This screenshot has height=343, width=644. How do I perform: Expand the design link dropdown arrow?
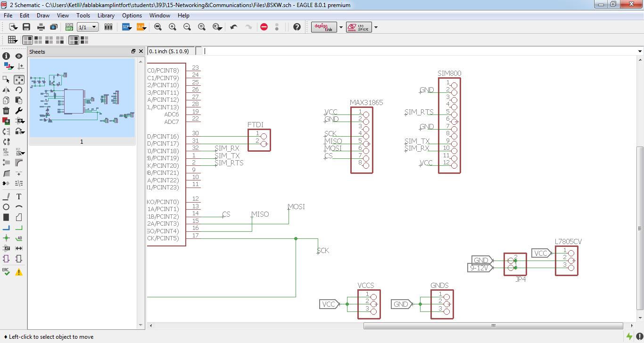pyautogui.click(x=341, y=27)
